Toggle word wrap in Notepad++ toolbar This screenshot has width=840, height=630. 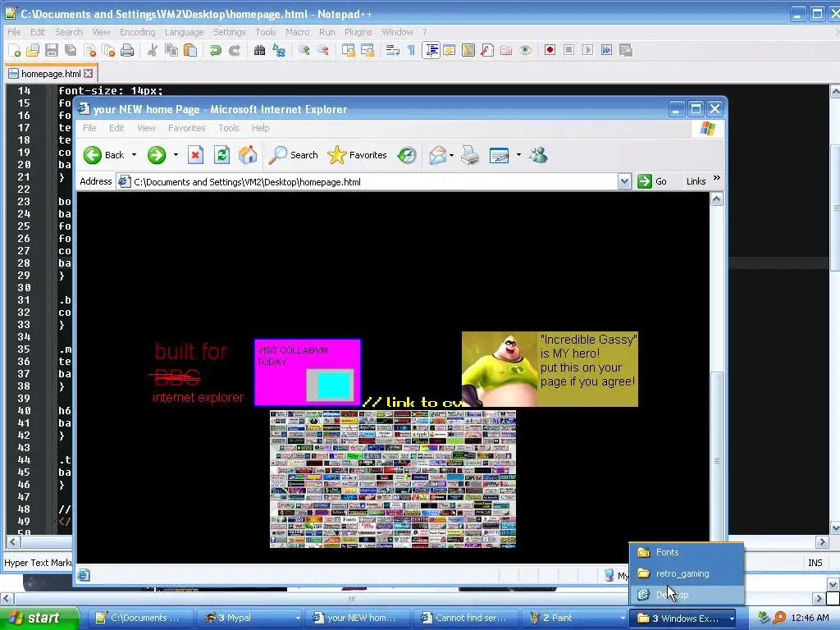[393, 50]
